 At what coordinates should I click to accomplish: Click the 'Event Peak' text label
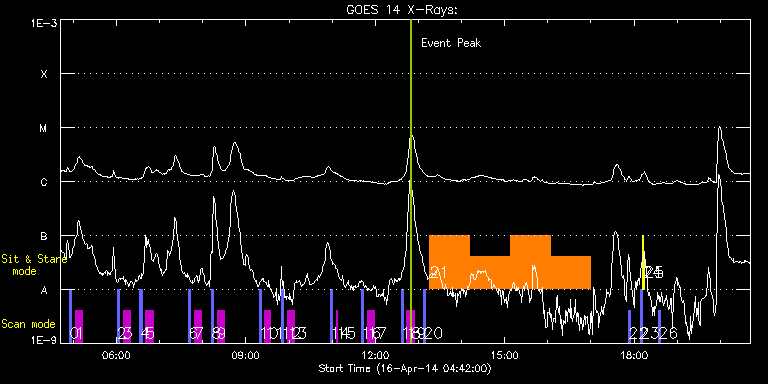[x=451, y=43]
